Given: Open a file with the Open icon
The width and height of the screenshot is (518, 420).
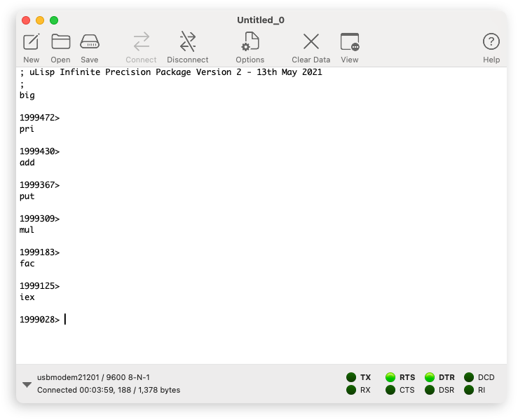Looking at the screenshot, I should tap(61, 42).
